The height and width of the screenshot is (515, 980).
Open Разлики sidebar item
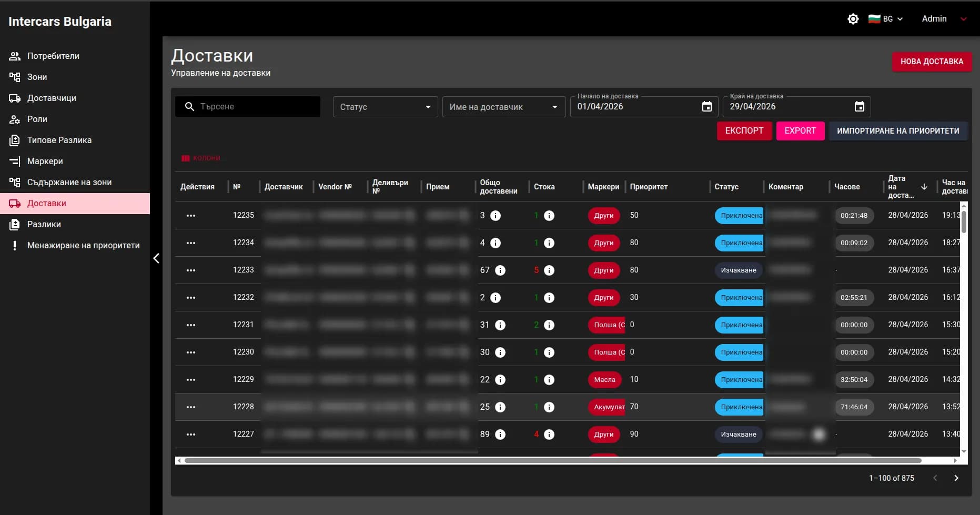point(75,224)
